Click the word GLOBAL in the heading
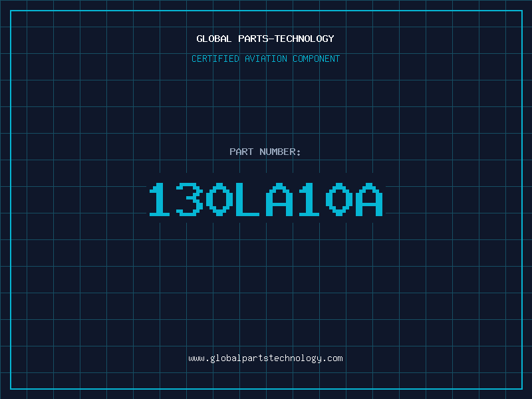Image resolution: width=532 pixels, height=399 pixels. point(213,39)
